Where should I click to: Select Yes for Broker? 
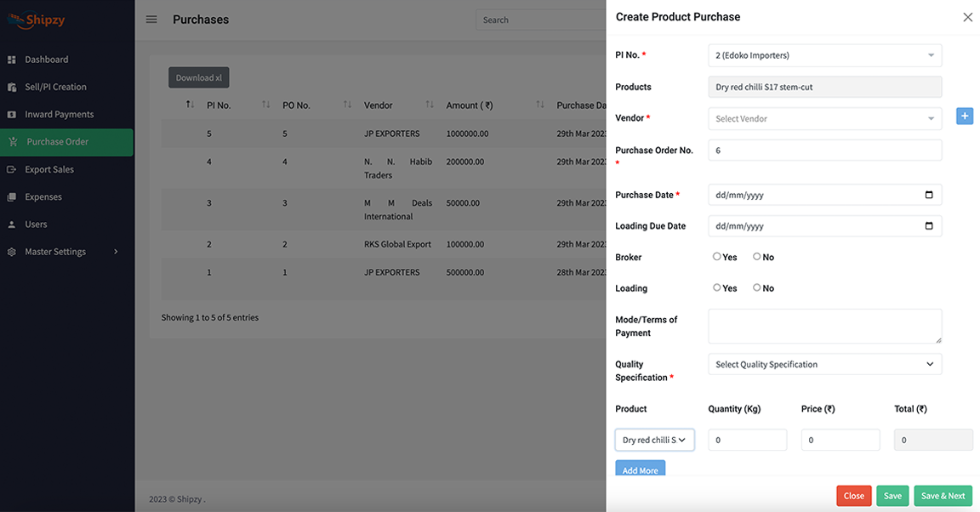[716, 256]
